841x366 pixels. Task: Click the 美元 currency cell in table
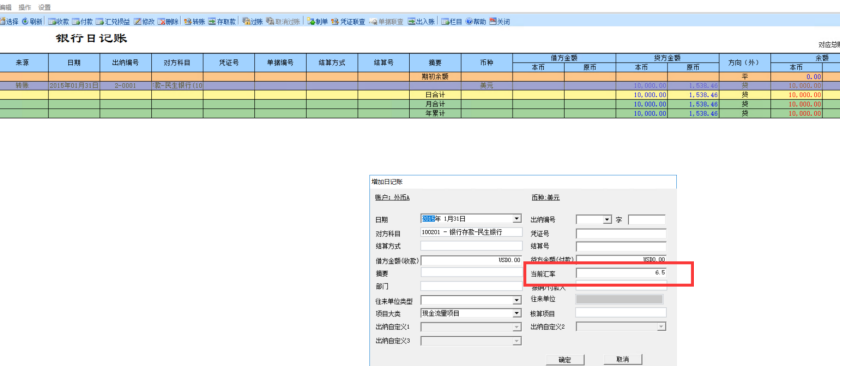486,86
